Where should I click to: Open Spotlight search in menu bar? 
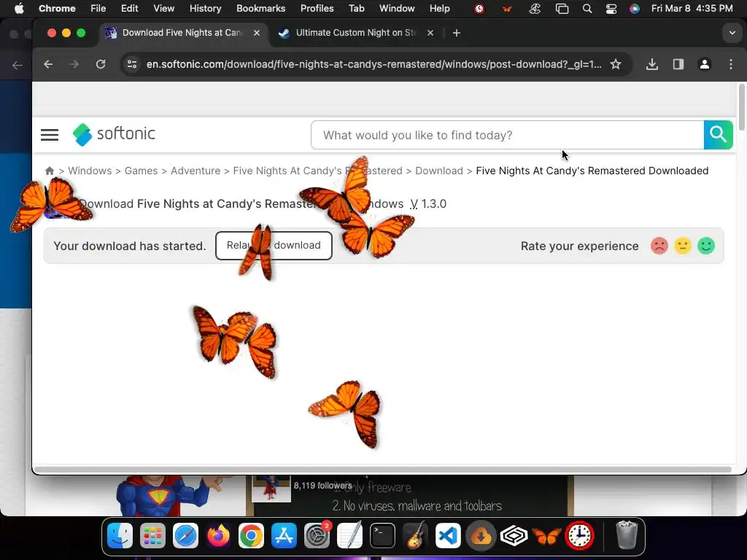pos(587,8)
